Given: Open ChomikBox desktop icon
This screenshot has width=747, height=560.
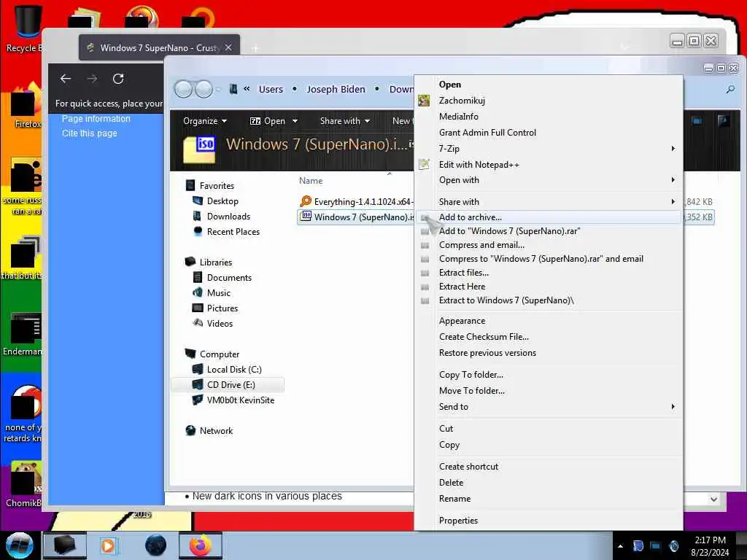Looking at the screenshot, I should [25, 485].
